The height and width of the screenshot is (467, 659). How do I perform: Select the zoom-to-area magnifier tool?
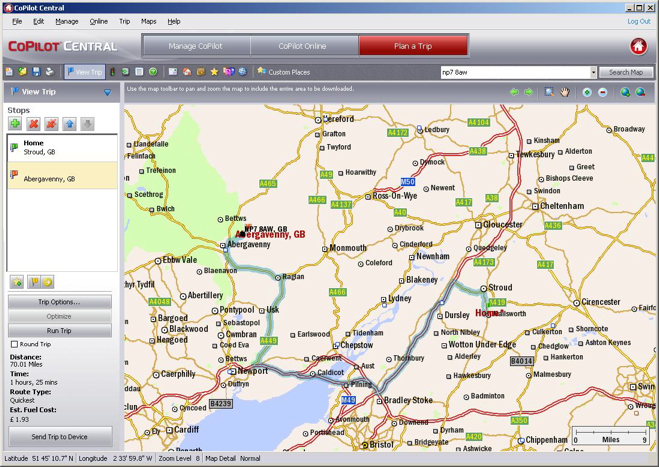point(549,92)
